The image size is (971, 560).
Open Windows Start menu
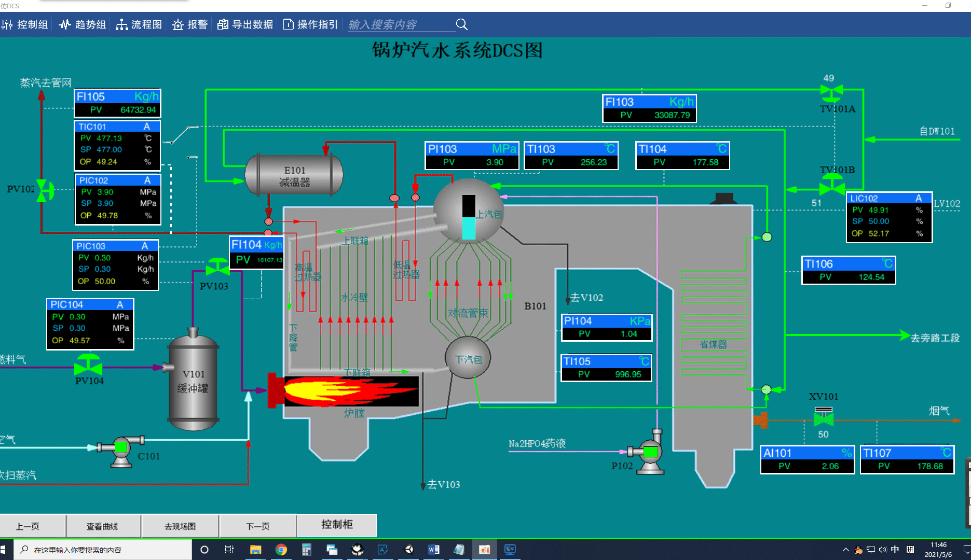point(3,550)
